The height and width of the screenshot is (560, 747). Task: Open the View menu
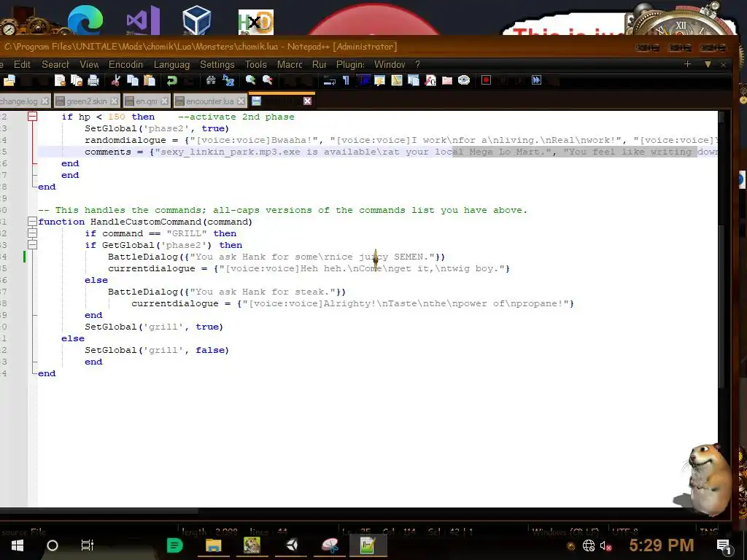(89, 64)
